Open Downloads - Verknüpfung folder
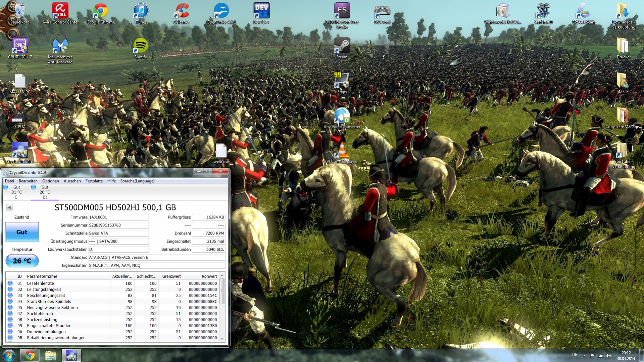This screenshot has width=644, height=362. (624, 15)
